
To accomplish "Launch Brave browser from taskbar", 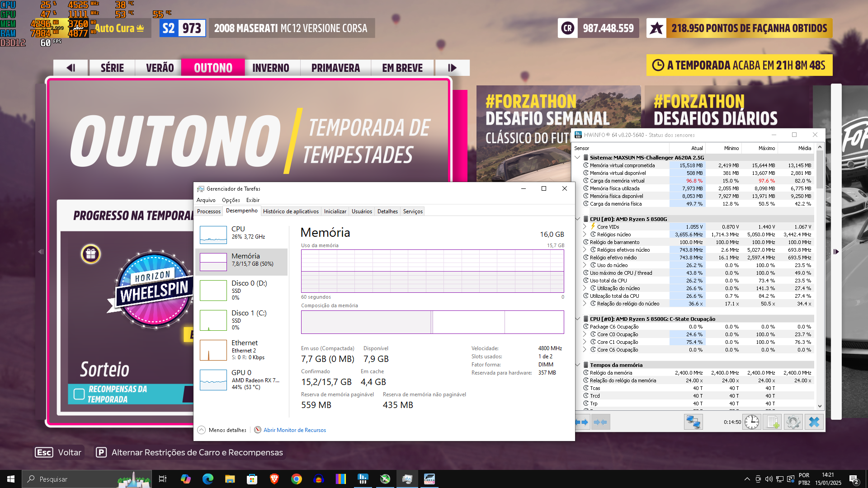I will coord(274,479).
